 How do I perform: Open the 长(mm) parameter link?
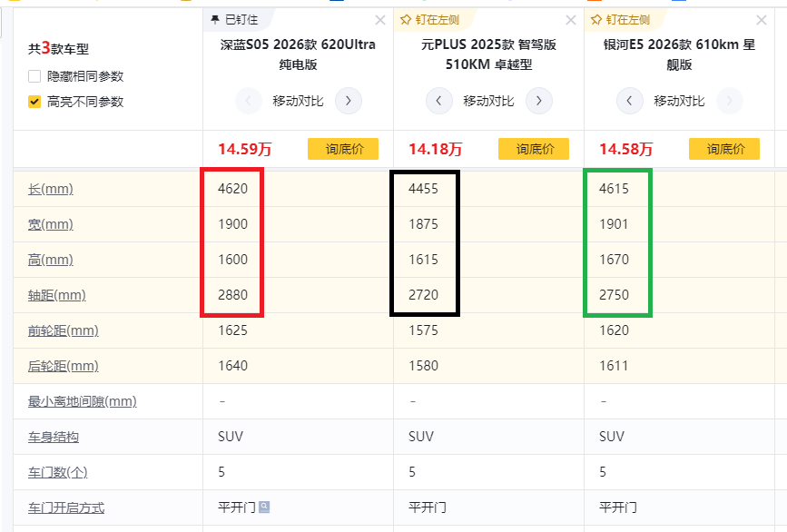(51, 189)
